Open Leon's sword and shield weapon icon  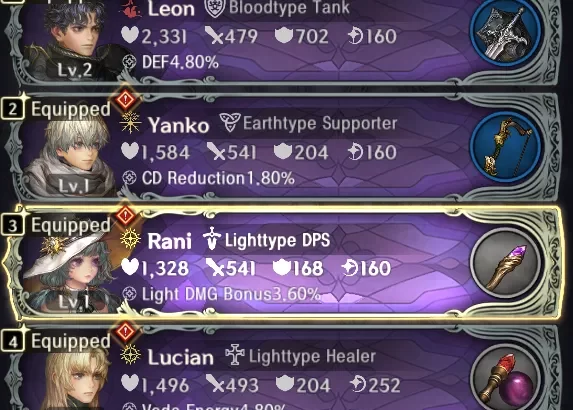506,34
